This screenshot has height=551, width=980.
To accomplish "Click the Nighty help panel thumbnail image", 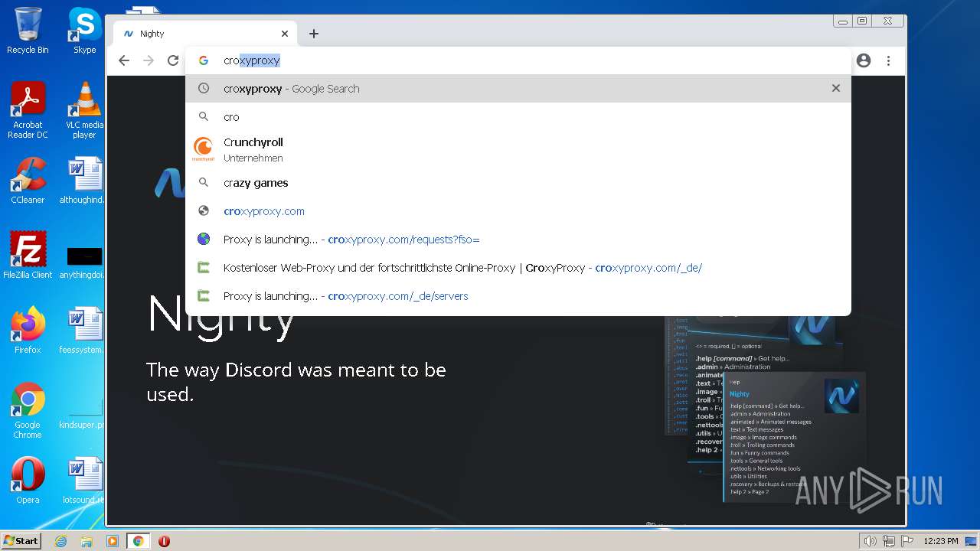I will click(x=794, y=436).
